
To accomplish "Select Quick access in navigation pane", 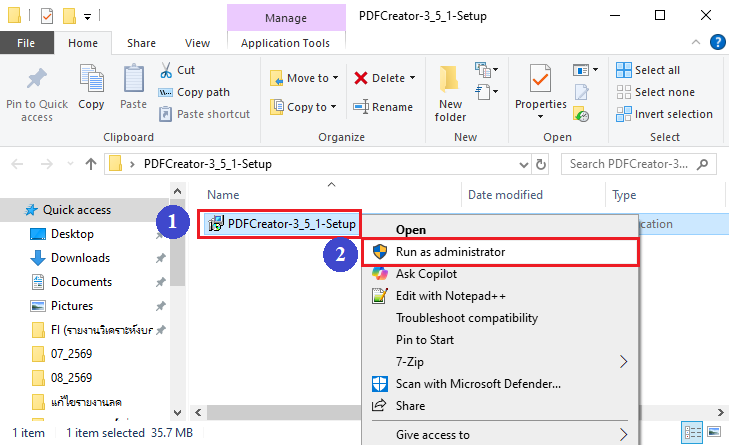I will (x=77, y=210).
